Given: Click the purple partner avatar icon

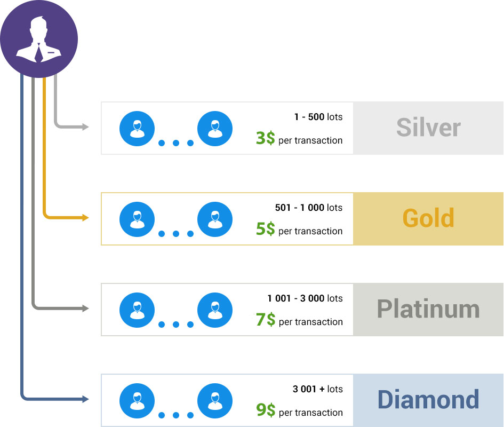Looking at the screenshot, I should 39,39.
